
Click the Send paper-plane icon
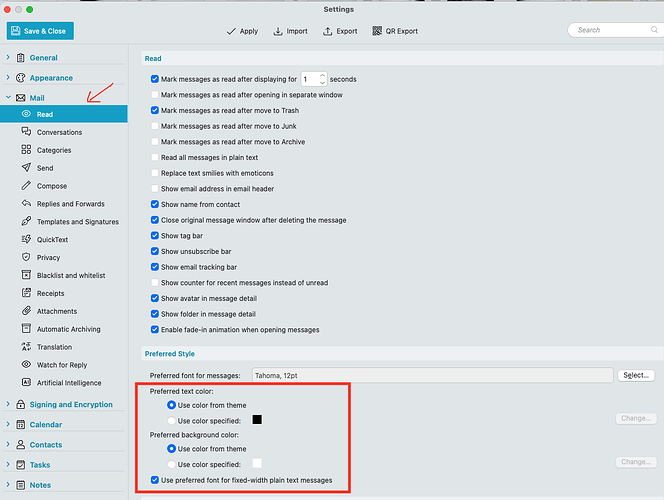[26, 168]
